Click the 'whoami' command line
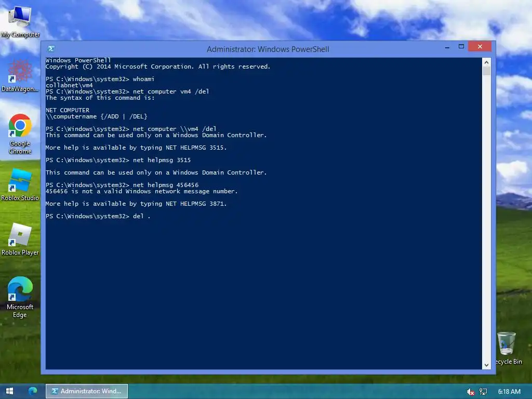The image size is (532, 399). [x=100, y=79]
